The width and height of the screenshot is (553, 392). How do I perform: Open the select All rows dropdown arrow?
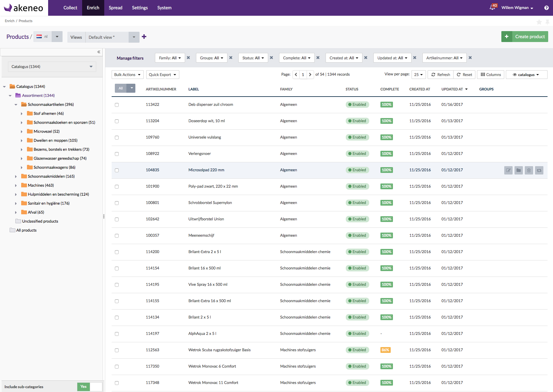coord(132,88)
